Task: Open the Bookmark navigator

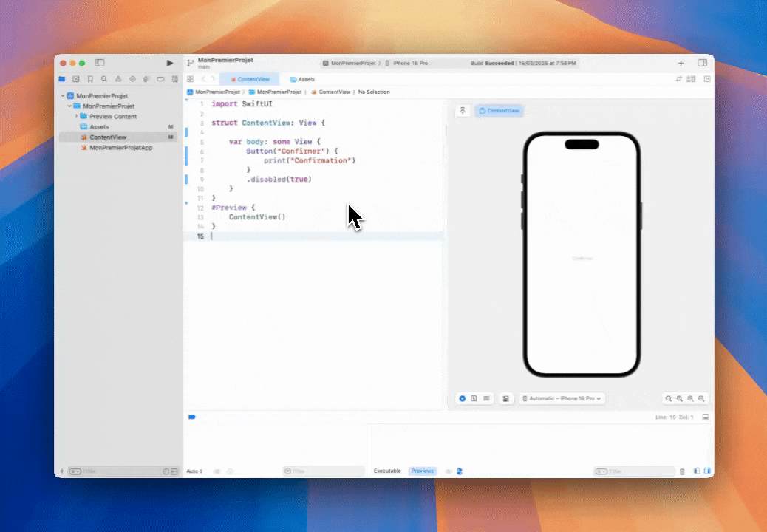Action: 90,79
